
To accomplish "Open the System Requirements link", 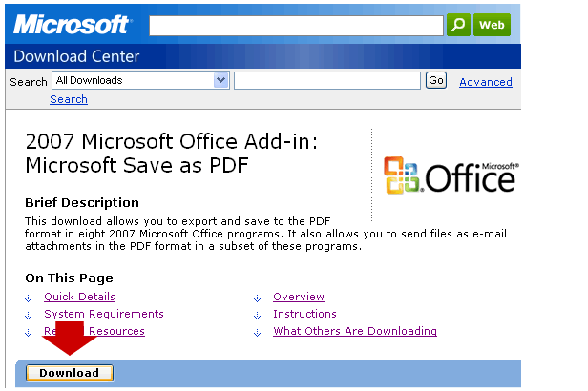I will pos(103,314).
